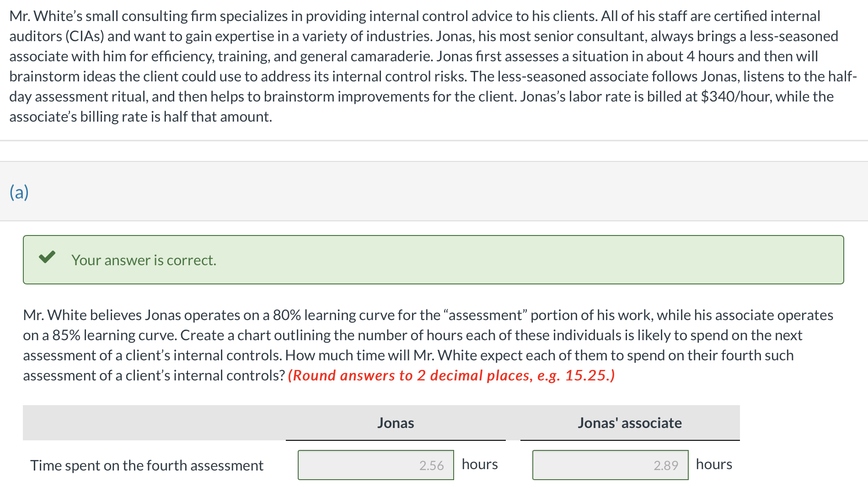The width and height of the screenshot is (868, 492).
Task: Click the Jonas answer input field
Action: 375,465
